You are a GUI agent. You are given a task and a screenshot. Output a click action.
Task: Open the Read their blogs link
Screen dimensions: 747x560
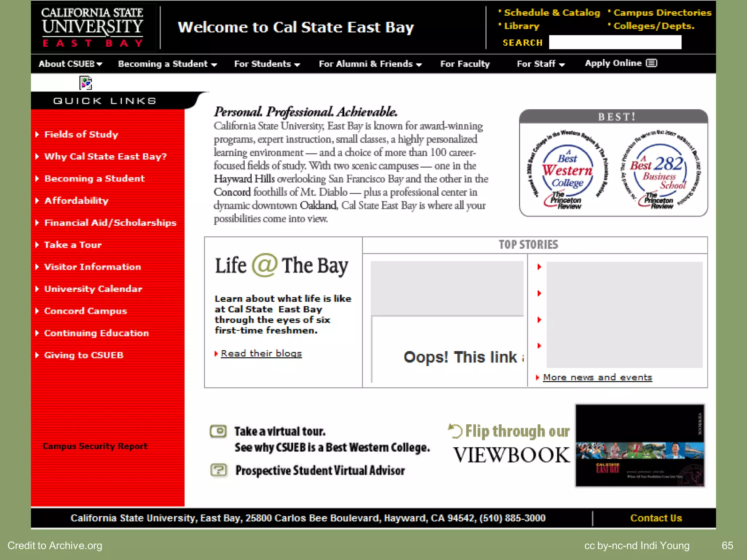pos(261,353)
